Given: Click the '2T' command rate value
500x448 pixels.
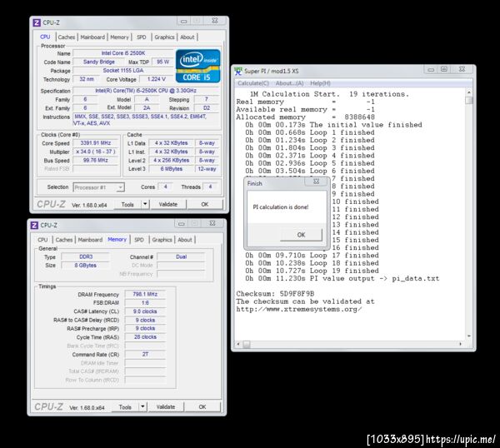Looking at the screenshot, I should click(145, 354).
